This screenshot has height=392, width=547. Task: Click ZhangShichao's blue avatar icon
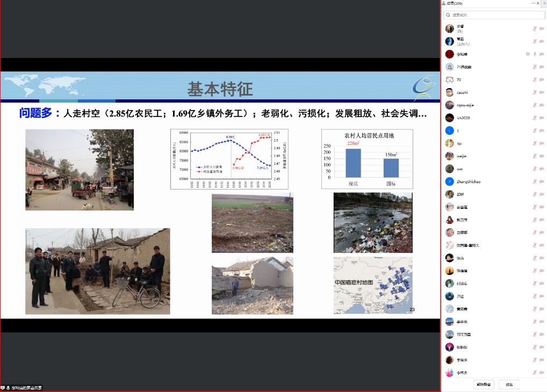point(449,182)
